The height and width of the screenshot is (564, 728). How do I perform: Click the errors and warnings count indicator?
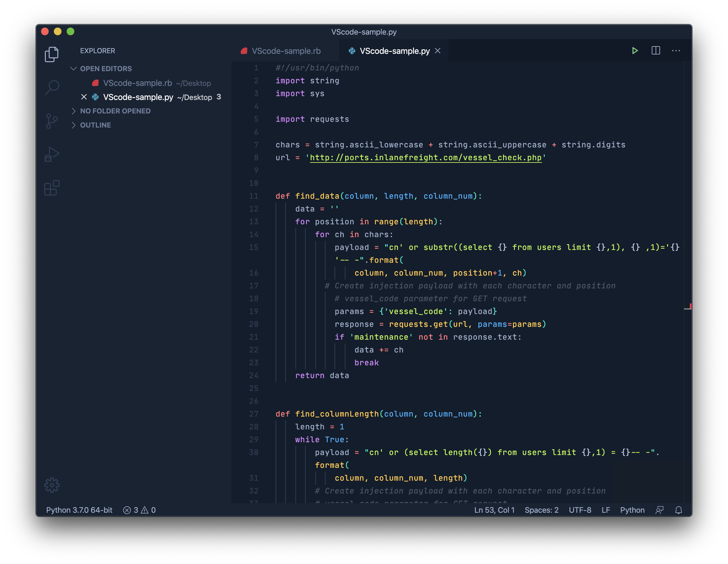tap(139, 510)
